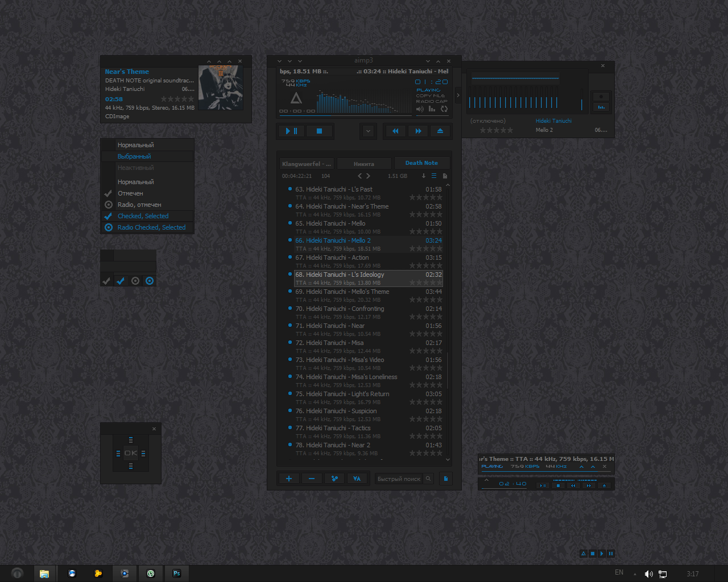This screenshot has height=582, width=728.
Task: Toggle the equalizer on button in equalizer window
Action: coord(601,107)
